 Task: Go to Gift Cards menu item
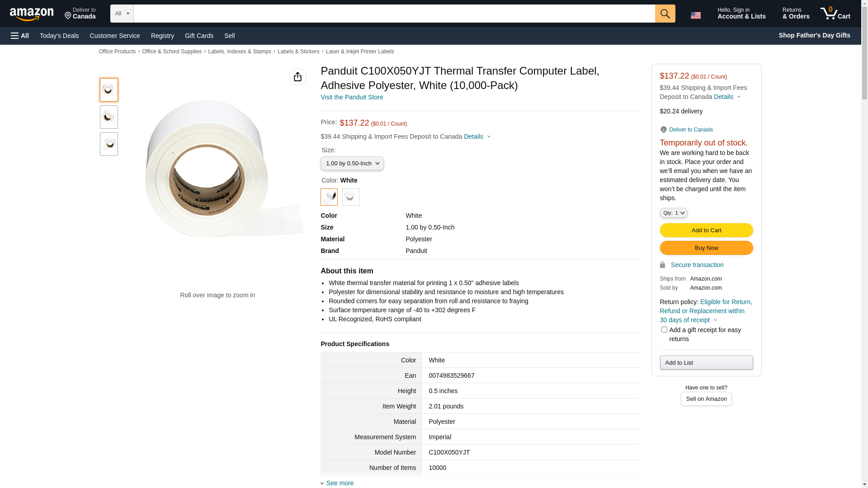coord(199,36)
